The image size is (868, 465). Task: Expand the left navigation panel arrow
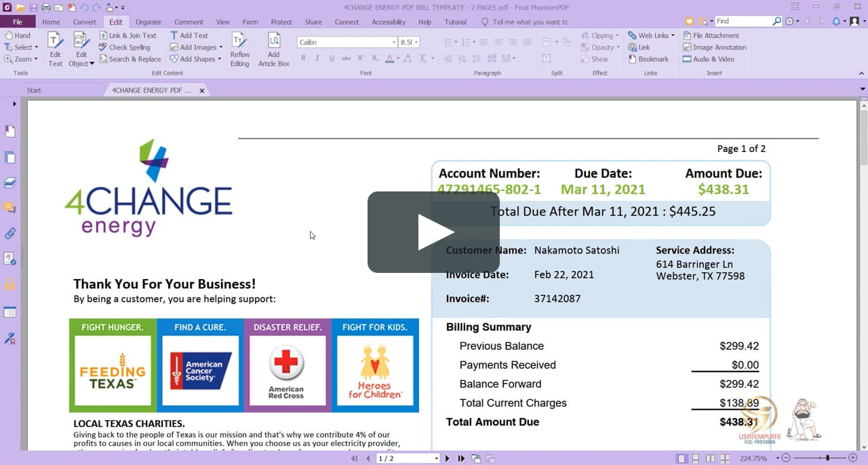[x=14, y=104]
